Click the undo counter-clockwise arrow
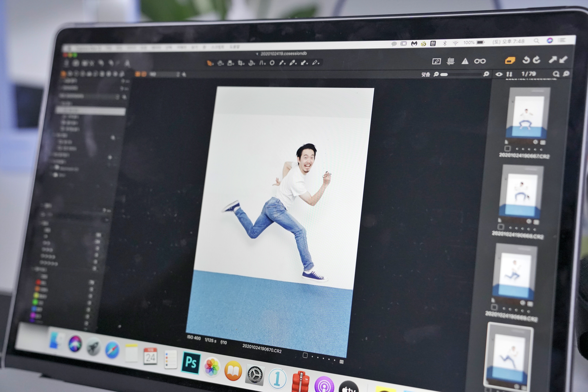 (526, 60)
